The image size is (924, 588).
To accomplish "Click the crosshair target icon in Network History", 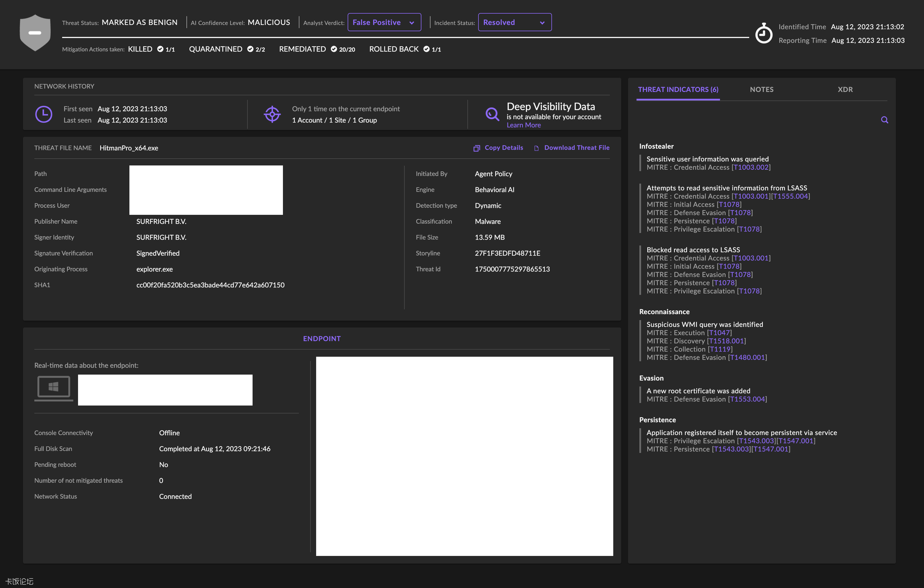I will tap(272, 114).
